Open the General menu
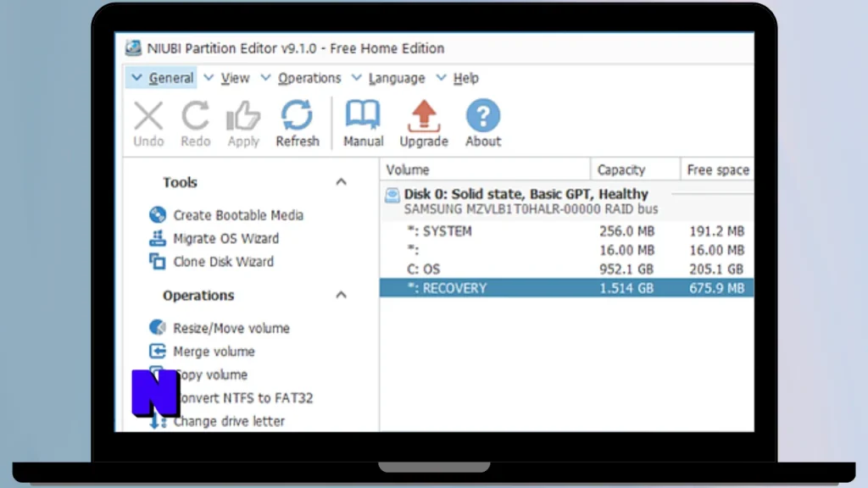 coord(171,78)
